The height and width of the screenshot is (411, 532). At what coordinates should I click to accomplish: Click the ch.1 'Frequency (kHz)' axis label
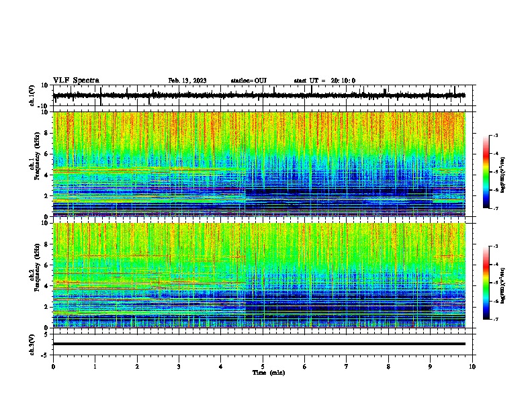(37, 156)
